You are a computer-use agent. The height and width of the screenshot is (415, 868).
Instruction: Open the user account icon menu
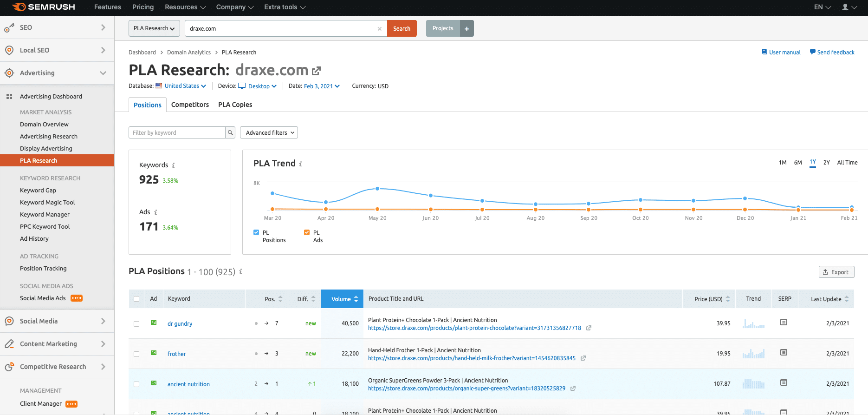849,7
